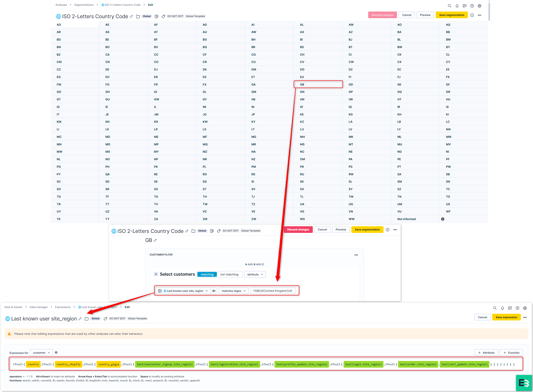Click the search magnifier icon in top header
Image resolution: width=533 pixels, height=392 pixels.
pyautogui.click(x=449, y=6)
